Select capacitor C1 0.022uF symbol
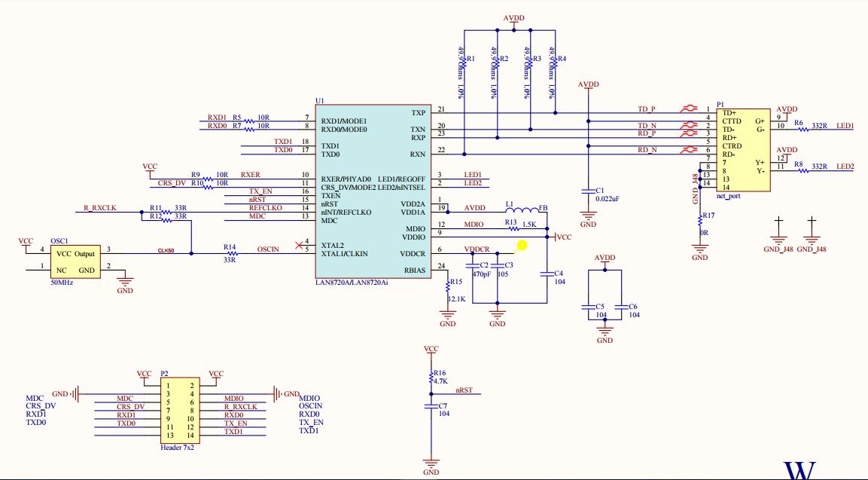Viewport: 868px width, 480px height. (x=589, y=191)
